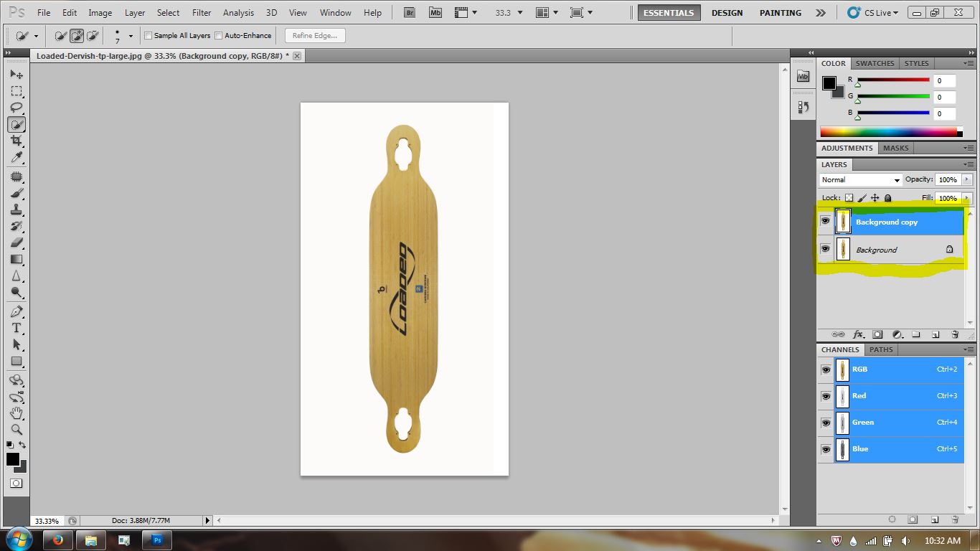Enable the Sample All Layers checkbox
980x551 pixels.
click(x=148, y=35)
